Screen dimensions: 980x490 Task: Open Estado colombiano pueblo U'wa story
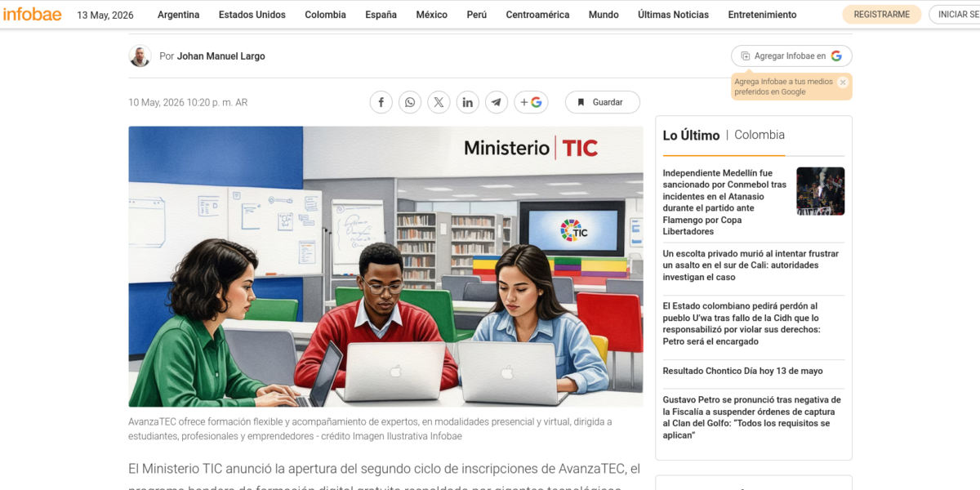(742, 324)
